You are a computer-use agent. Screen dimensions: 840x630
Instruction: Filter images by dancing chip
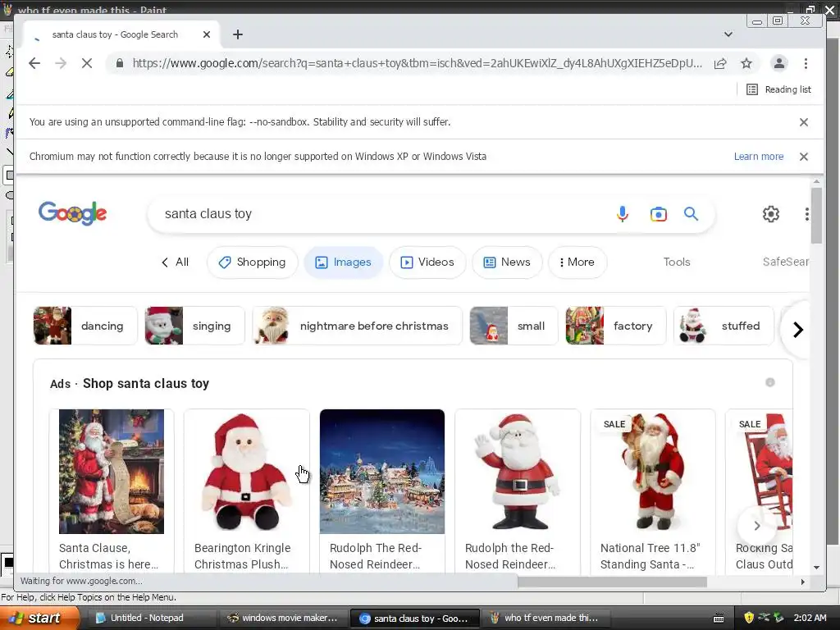tap(85, 326)
